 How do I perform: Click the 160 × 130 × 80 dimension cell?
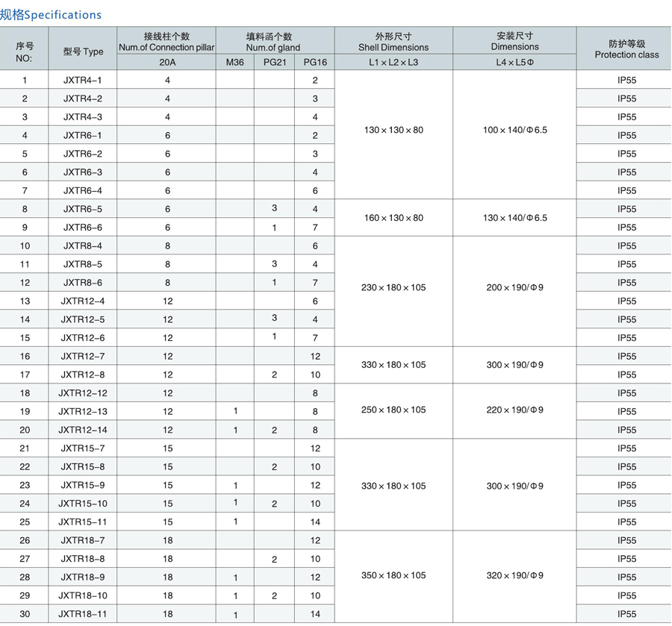pos(393,218)
